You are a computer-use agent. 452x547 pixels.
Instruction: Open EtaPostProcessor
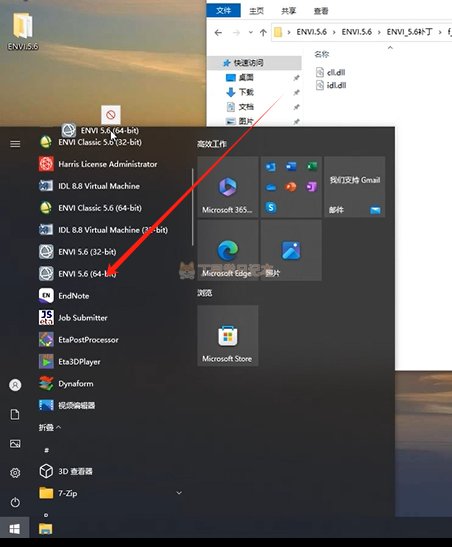[x=79, y=339]
